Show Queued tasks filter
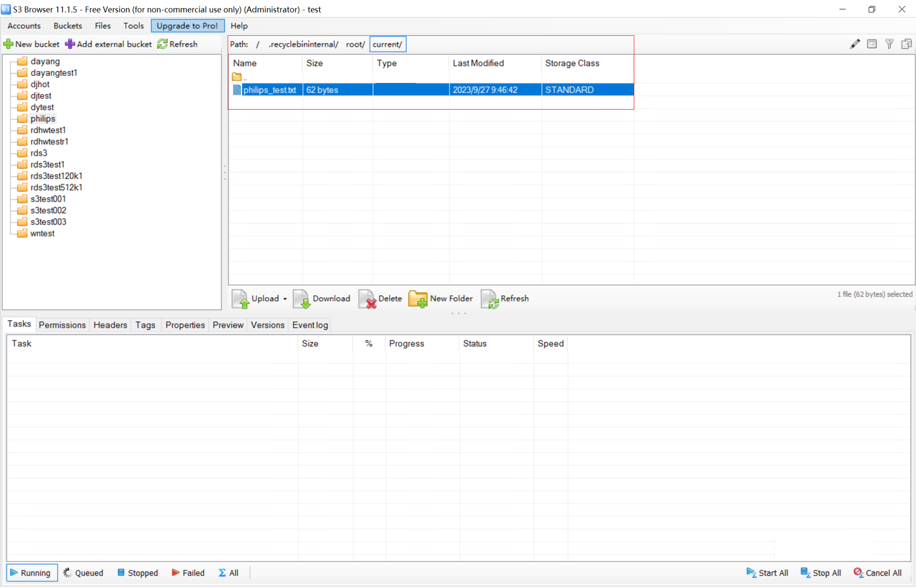Viewport: 916px width, 588px height. coord(83,573)
